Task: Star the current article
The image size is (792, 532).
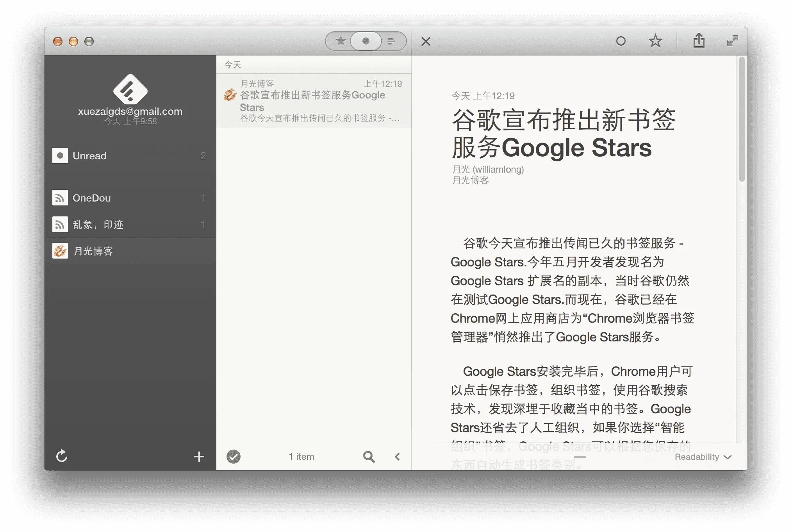Action: coord(655,41)
